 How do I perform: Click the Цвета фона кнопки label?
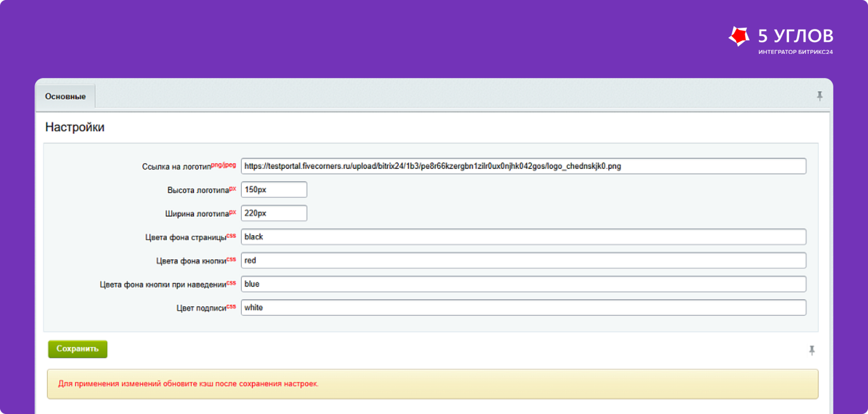[x=191, y=261]
